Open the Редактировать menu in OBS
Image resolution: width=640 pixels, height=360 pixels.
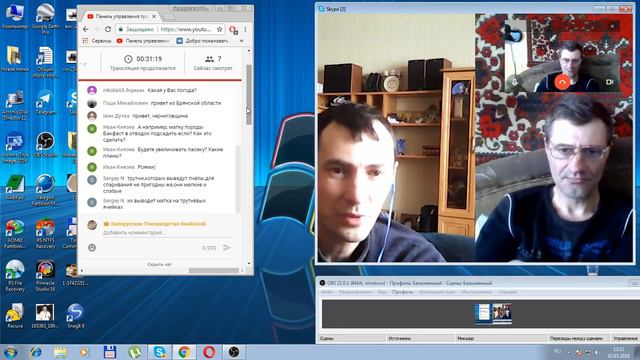(355, 292)
